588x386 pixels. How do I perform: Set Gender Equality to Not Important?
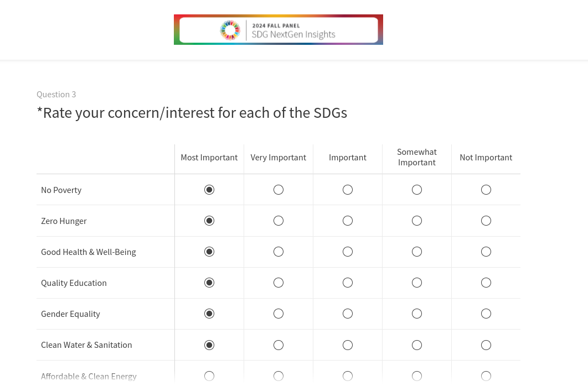[486, 314]
